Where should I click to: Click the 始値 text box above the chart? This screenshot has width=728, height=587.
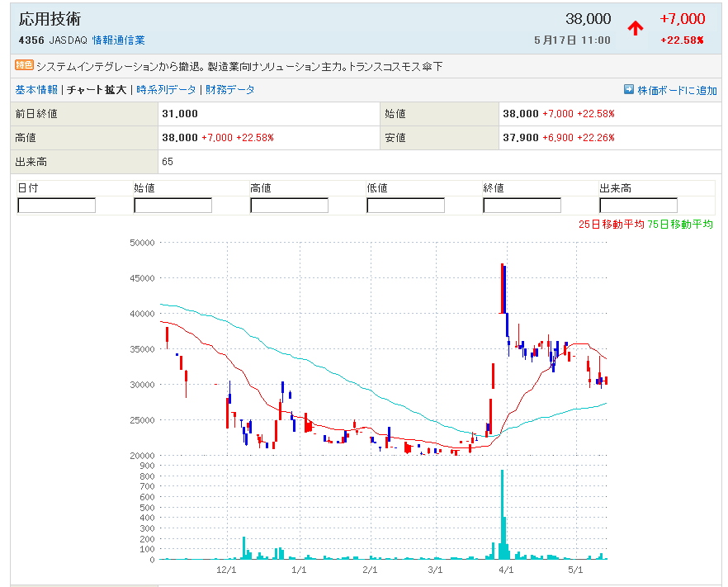173,206
